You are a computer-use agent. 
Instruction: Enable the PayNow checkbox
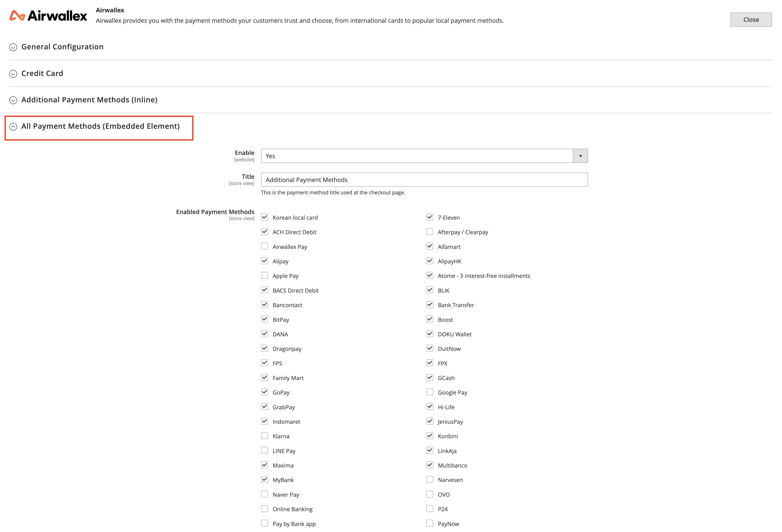point(430,523)
